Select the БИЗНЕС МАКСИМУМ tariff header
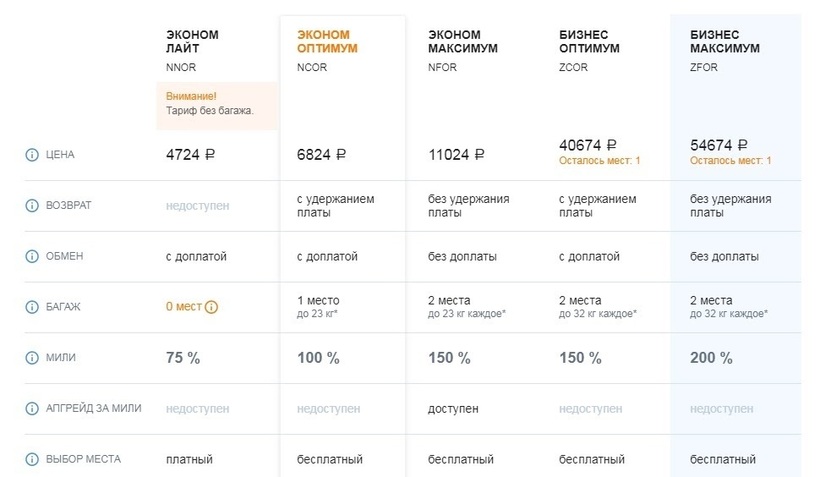 click(725, 41)
